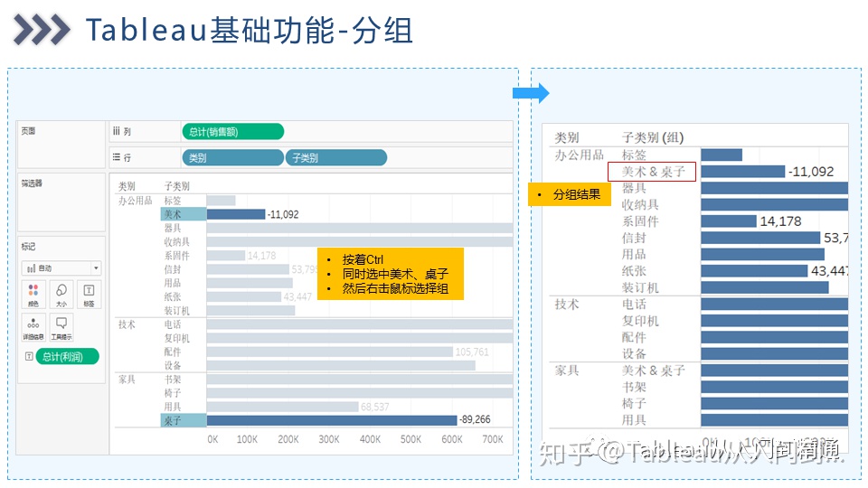This screenshot has height=488, width=868.
Task: Click 装订机 row label in left chart
Action: point(176,311)
